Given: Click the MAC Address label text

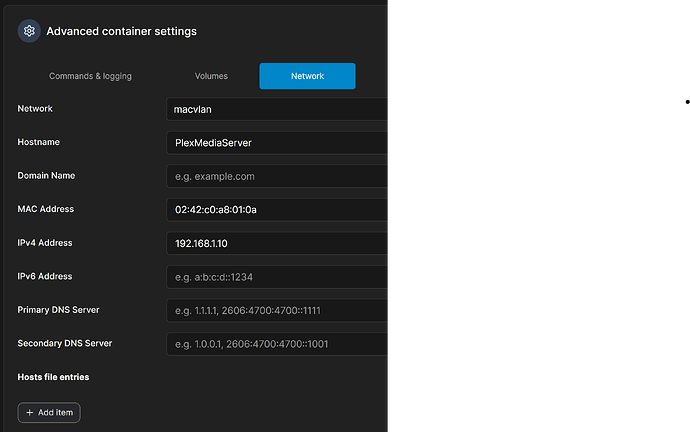Looking at the screenshot, I should click(x=45, y=209).
